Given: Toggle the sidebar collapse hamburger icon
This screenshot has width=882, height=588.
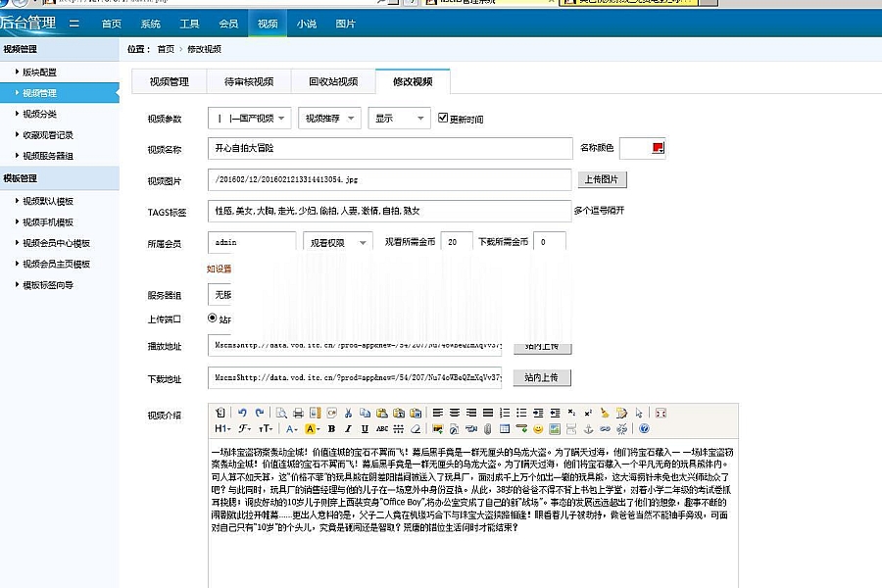Looking at the screenshot, I should coord(73,24).
